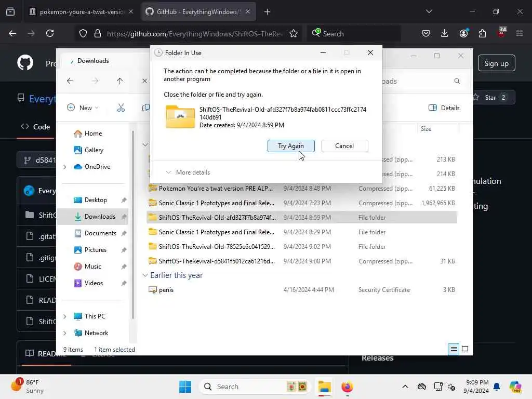Expand More details in the dialog
The height and width of the screenshot is (399, 532).
pos(188,172)
